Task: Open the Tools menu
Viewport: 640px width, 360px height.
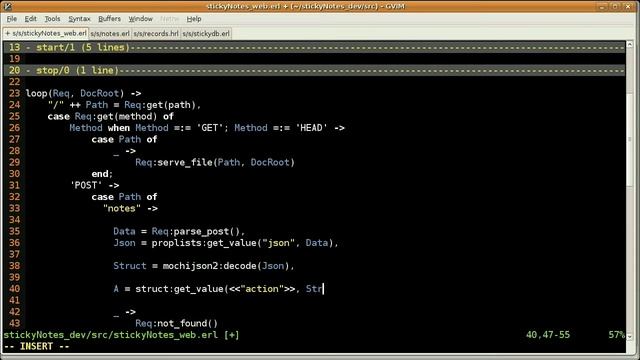Action: pos(52,19)
